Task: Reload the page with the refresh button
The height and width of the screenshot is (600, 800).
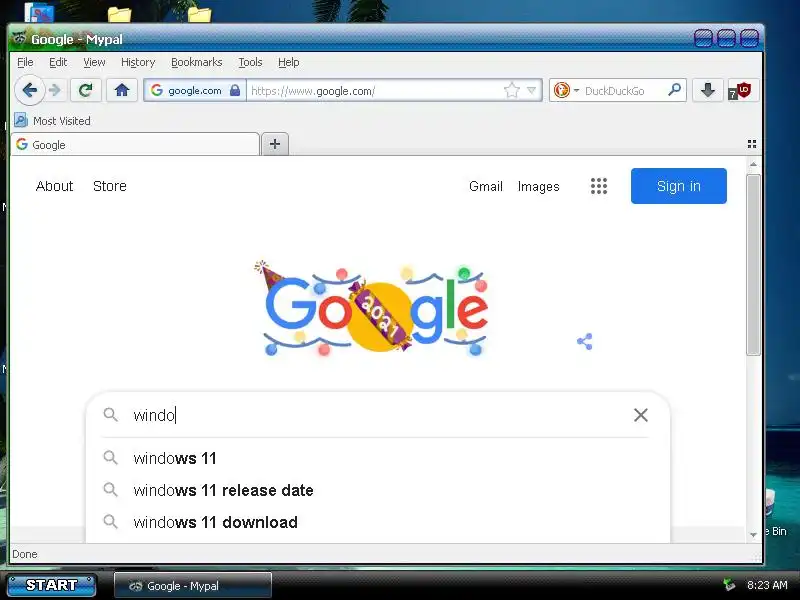Action: pos(85,91)
